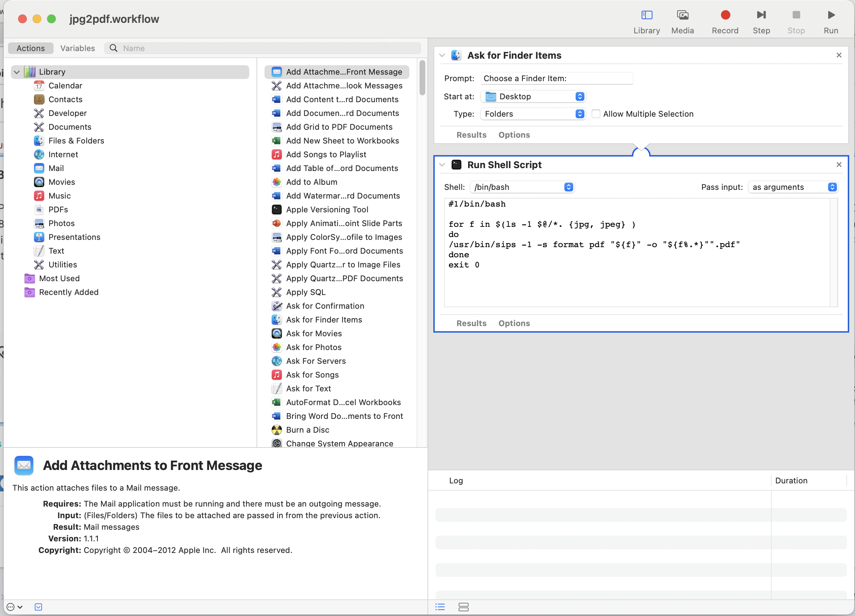Toggle the description pane checkbox icon
The height and width of the screenshot is (616, 855).
(x=38, y=607)
